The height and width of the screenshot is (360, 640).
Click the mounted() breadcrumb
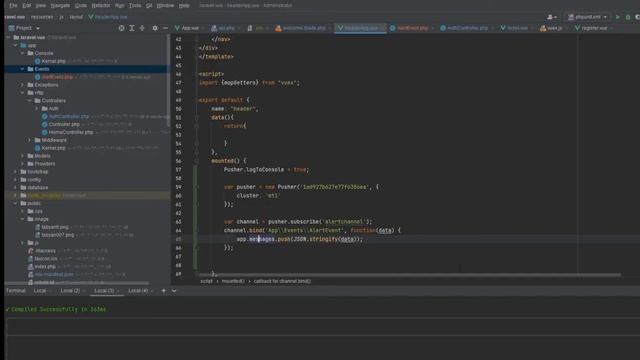pos(233,281)
